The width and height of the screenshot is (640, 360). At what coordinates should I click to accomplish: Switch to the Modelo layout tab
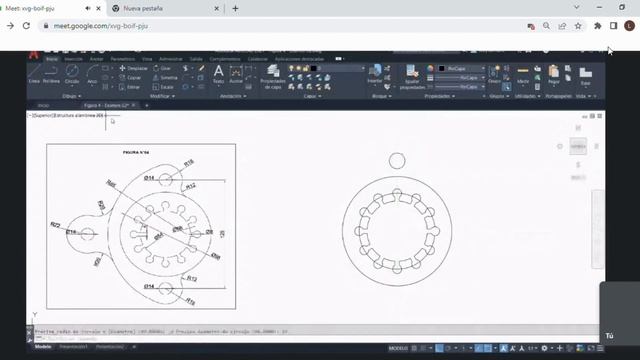[x=43, y=347]
